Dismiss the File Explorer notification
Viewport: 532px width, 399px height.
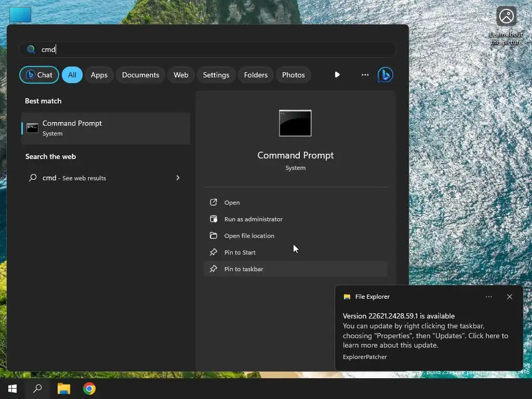click(510, 297)
